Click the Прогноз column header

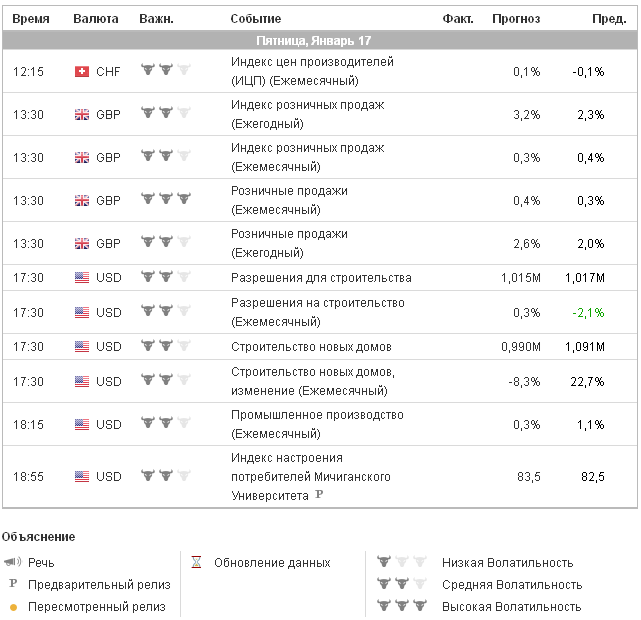pos(516,19)
